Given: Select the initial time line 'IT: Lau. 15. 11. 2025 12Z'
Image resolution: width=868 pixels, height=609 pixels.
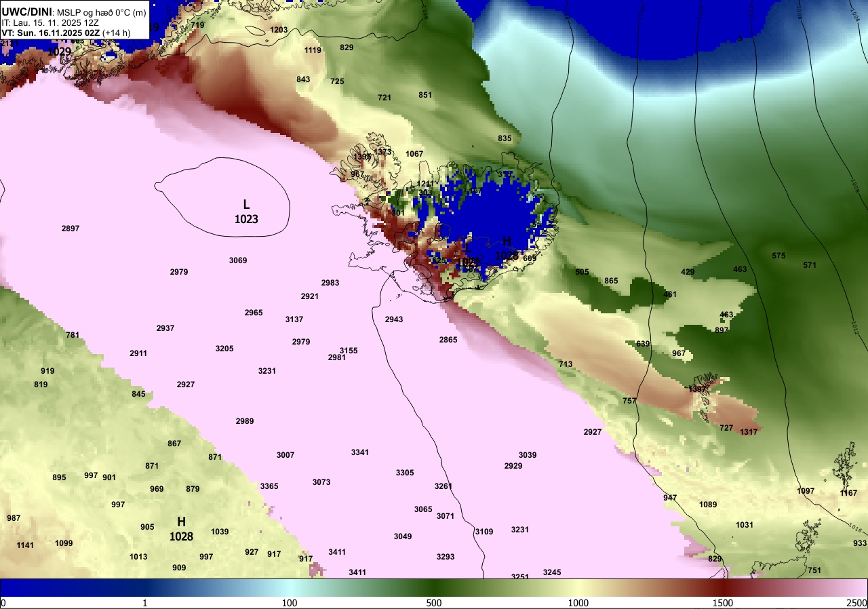Looking at the screenshot, I should tap(50, 22).
